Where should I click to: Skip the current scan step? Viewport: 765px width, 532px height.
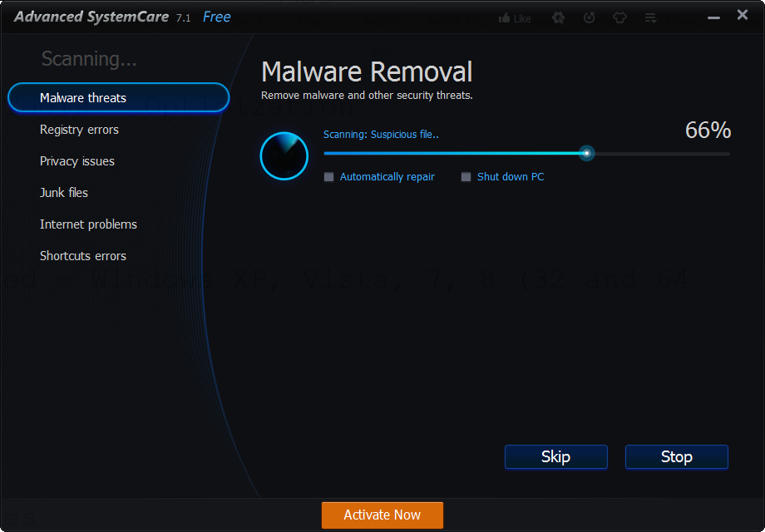556,457
